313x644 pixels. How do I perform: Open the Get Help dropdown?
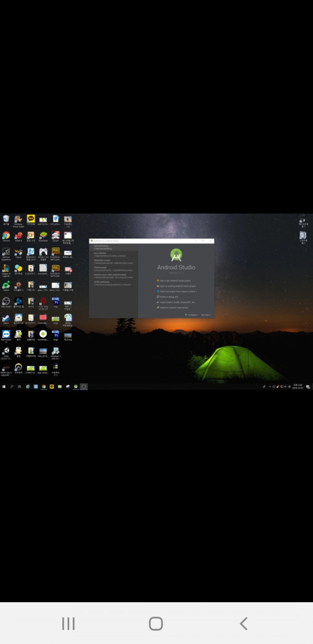click(x=206, y=315)
